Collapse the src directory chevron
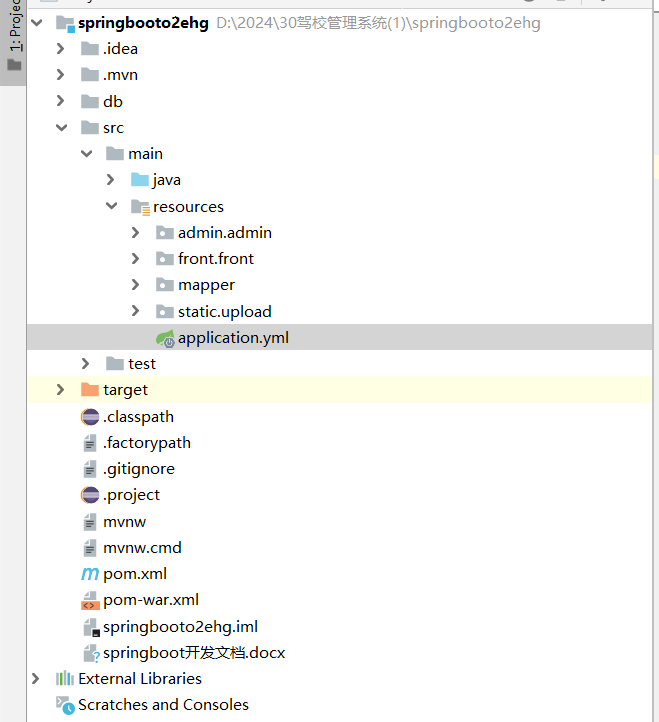Viewport: 659px width, 722px height. coord(61,128)
